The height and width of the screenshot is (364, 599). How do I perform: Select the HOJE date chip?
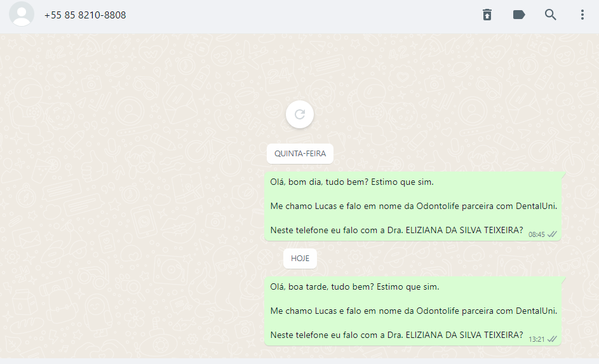click(x=300, y=258)
